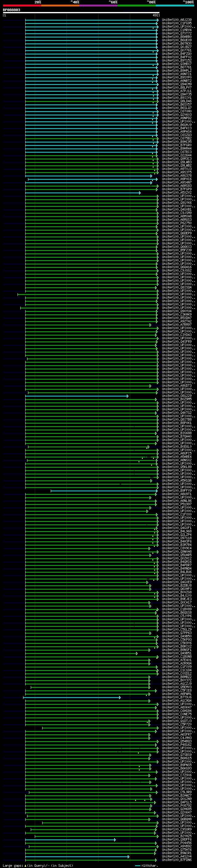Screen dimensions: 197x868
Task: Select the UniRef100_B4LBU6 label
Action: (177, 572)
